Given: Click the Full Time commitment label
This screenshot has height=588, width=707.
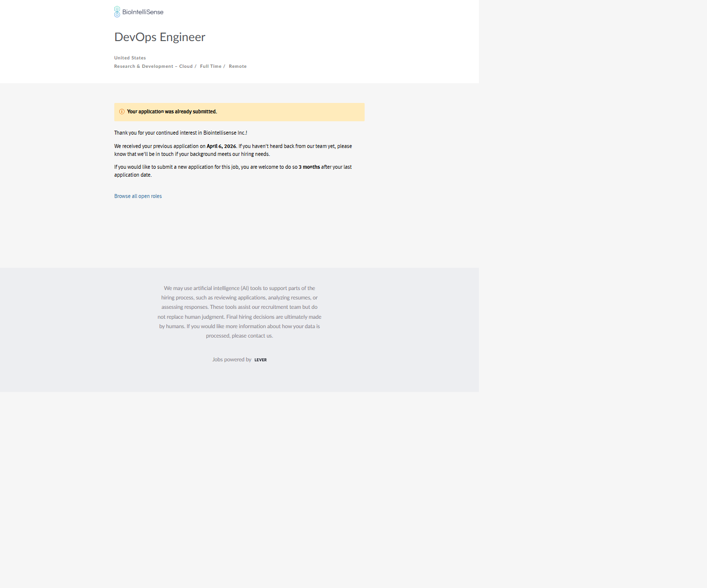Looking at the screenshot, I should pos(211,66).
